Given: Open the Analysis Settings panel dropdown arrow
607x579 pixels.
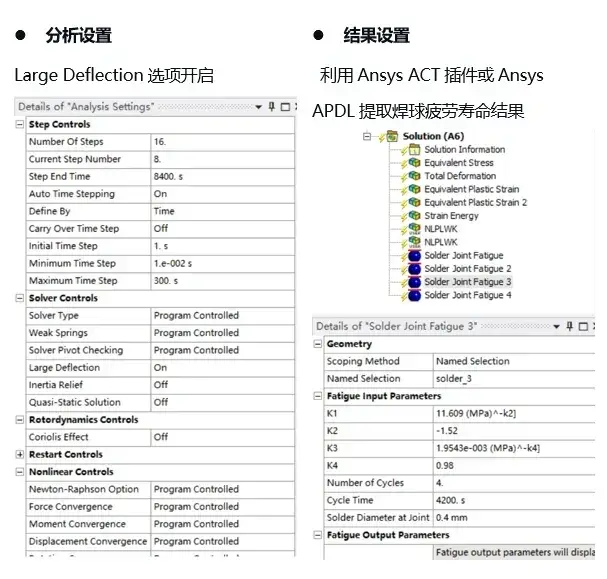Looking at the screenshot, I should click(258, 107).
